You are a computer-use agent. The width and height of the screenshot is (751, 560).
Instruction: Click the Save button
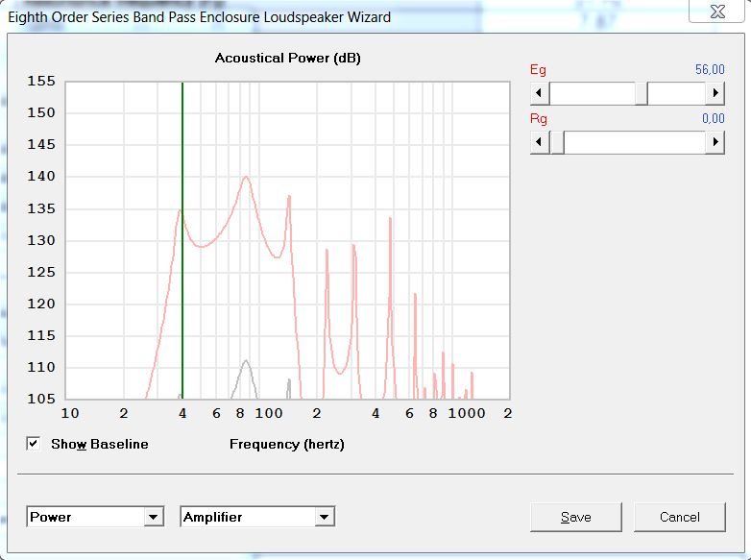tap(575, 517)
